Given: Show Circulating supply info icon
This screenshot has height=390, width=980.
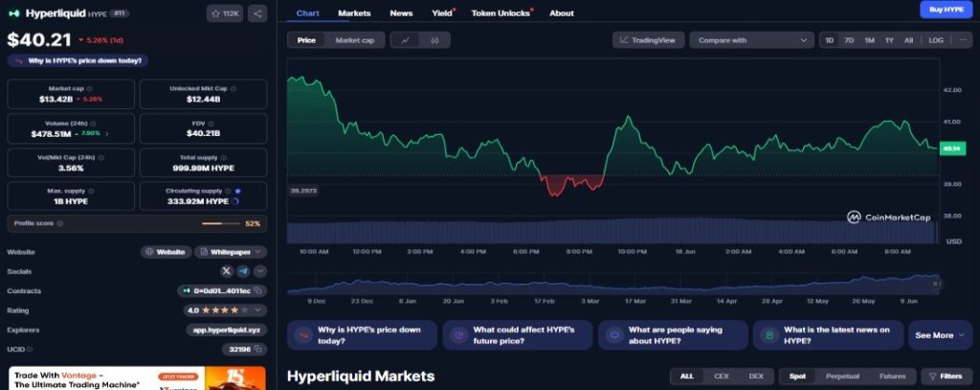Looking at the screenshot, I should [228, 191].
